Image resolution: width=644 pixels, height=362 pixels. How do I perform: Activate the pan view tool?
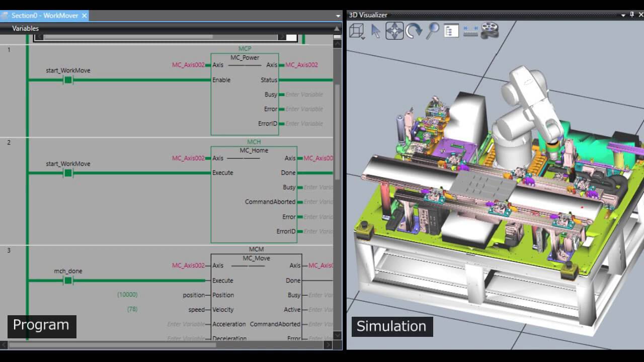[x=394, y=31]
